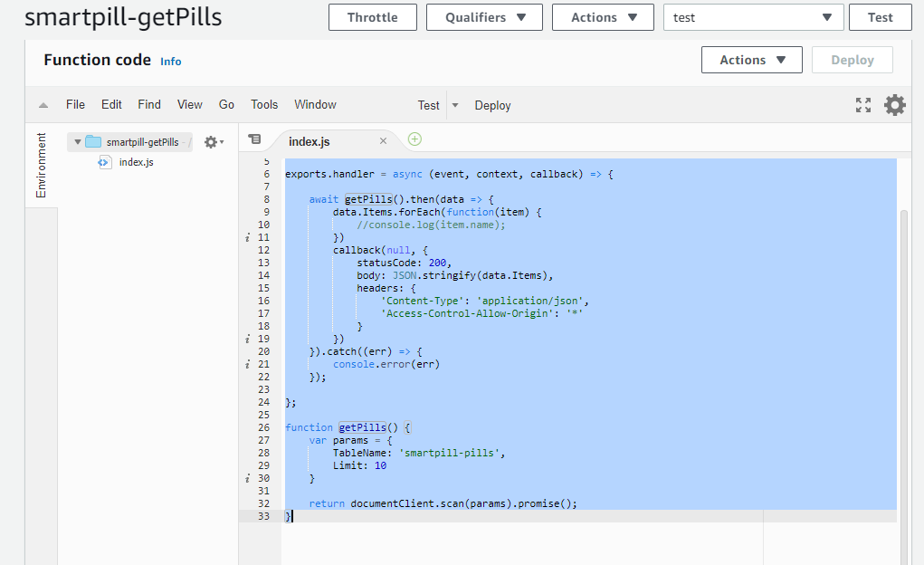Click the info marker on line 11
The height and width of the screenshot is (565, 924).
[x=247, y=237]
